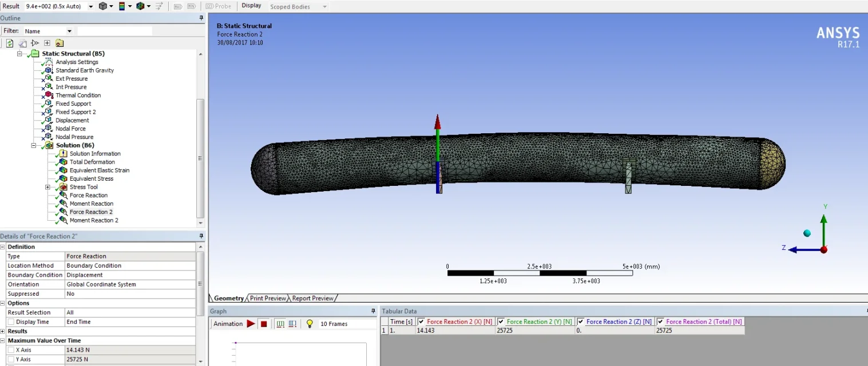This screenshot has width=868, height=366.
Task: Open the Scoped Bodies display dropdown
Action: (325, 7)
